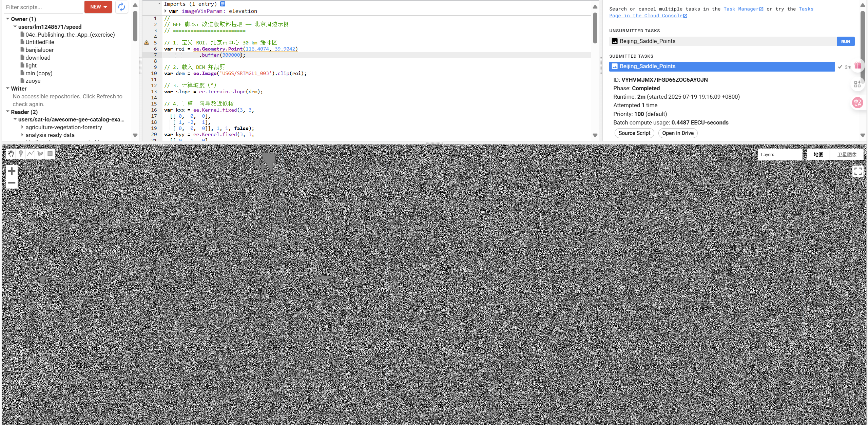Expand agriculture-vegetation-forestry folder

(x=22, y=127)
